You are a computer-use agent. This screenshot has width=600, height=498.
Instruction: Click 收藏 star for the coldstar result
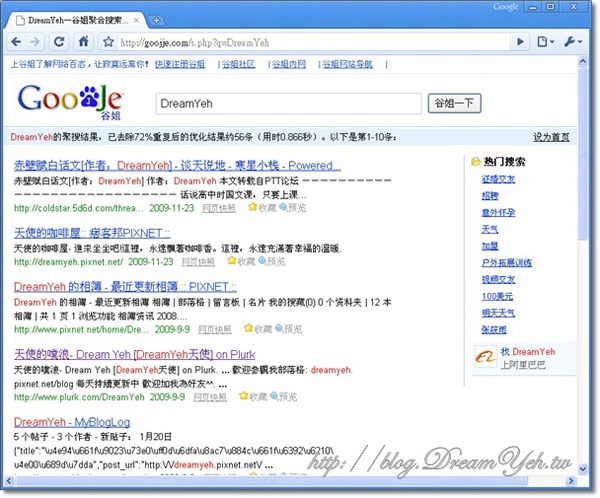click(x=262, y=207)
